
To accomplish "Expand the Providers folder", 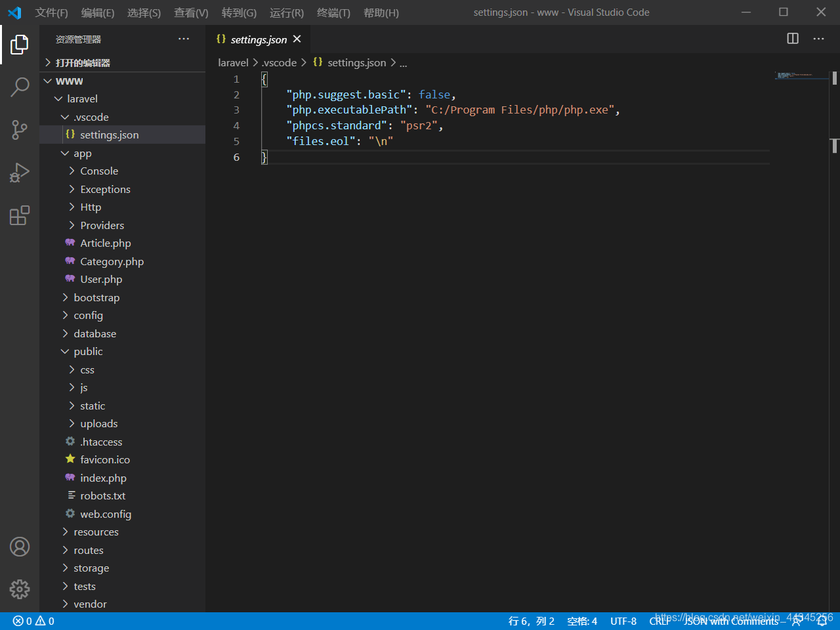I will (122, 225).
